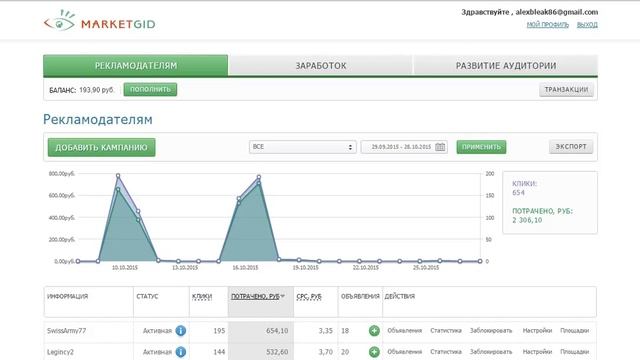Open Площадки for Legincy2

click(x=574, y=352)
